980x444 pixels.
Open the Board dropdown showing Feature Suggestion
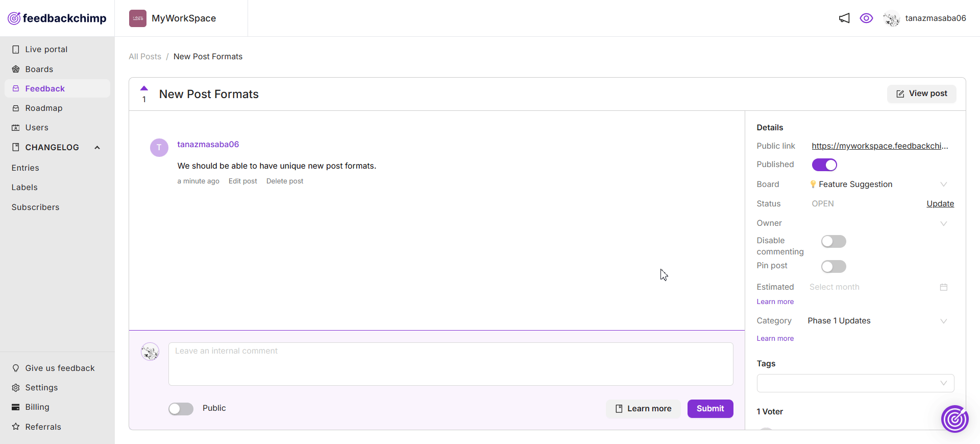point(879,184)
